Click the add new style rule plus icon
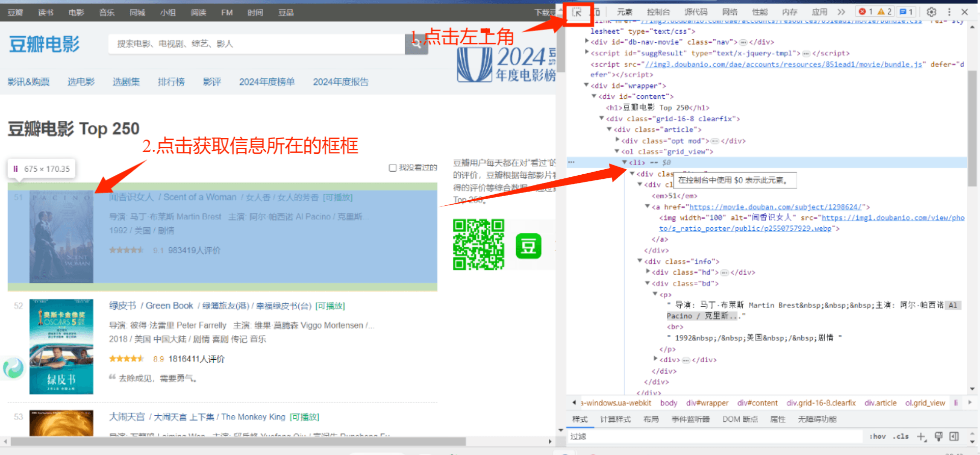Viewport: 980px width, 455px height. (921, 437)
